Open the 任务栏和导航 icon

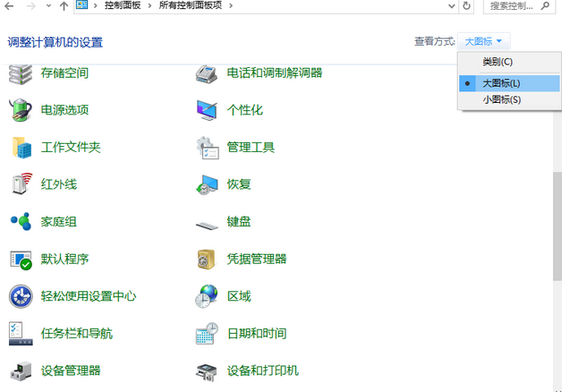coord(21,334)
